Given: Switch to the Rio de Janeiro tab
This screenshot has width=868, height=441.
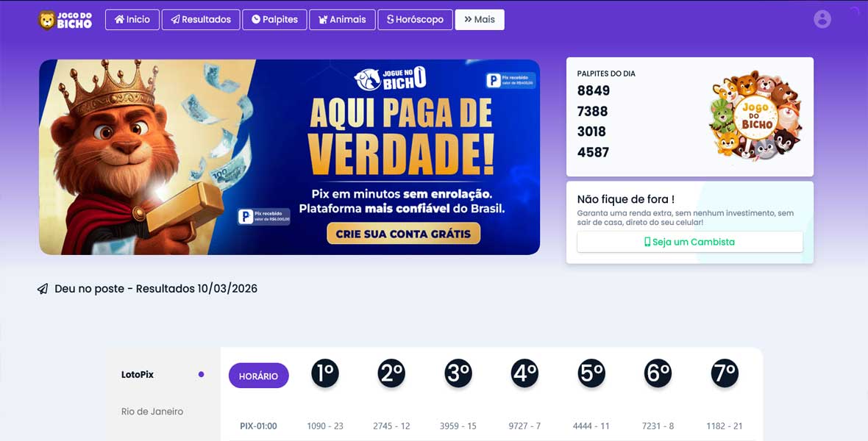Looking at the screenshot, I should [x=152, y=412].
